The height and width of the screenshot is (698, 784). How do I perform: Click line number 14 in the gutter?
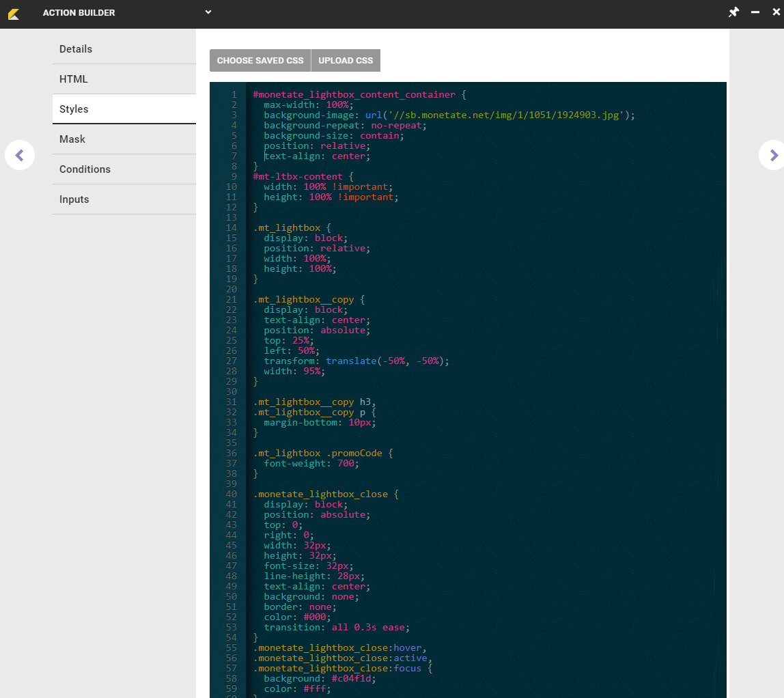coord(232,228)
